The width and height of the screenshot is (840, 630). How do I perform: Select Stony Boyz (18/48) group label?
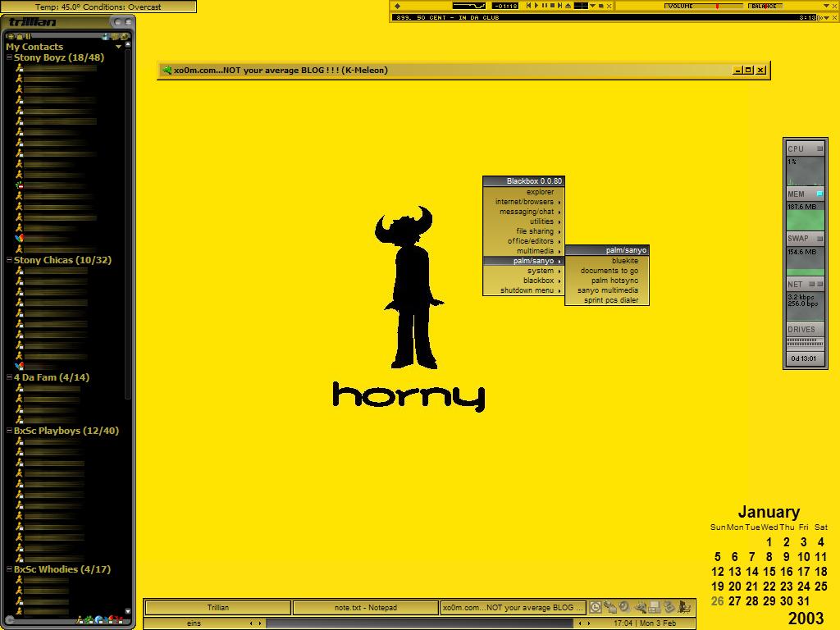pyautogui.click(x=59, y=57)
